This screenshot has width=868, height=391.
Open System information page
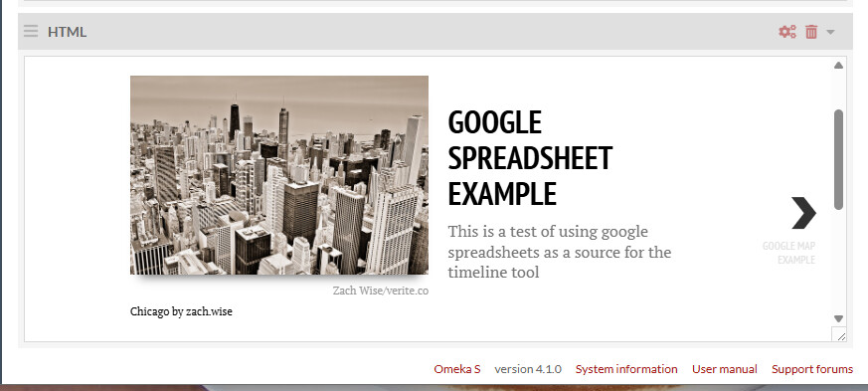point(626,369)
